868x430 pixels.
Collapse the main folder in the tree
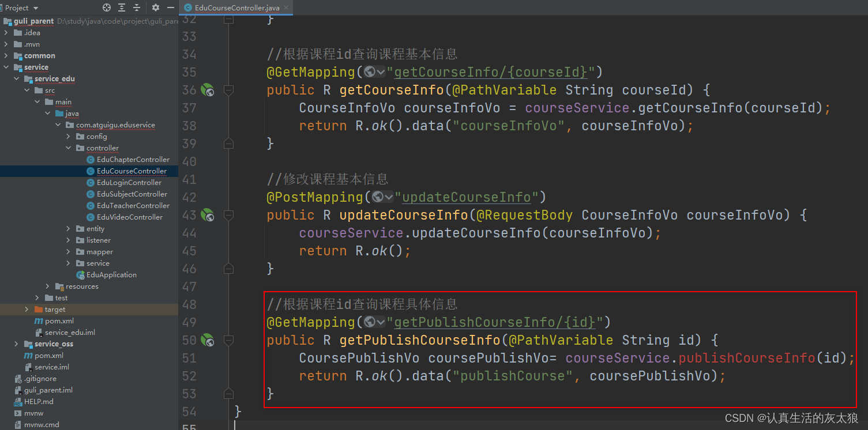pos(37,102)
